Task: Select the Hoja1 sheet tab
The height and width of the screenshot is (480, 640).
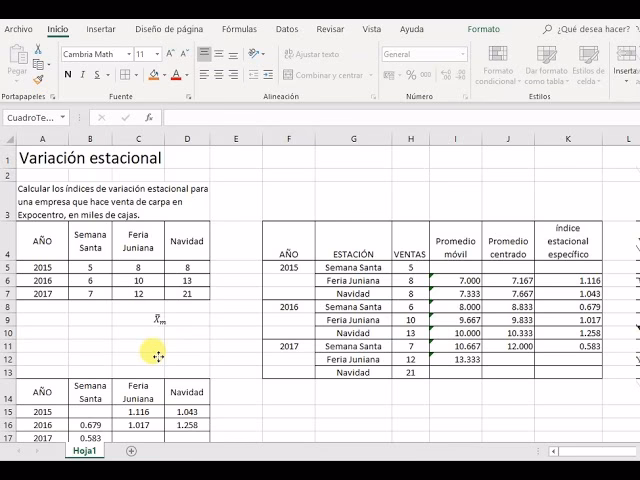Action: [x=84, y=451]
